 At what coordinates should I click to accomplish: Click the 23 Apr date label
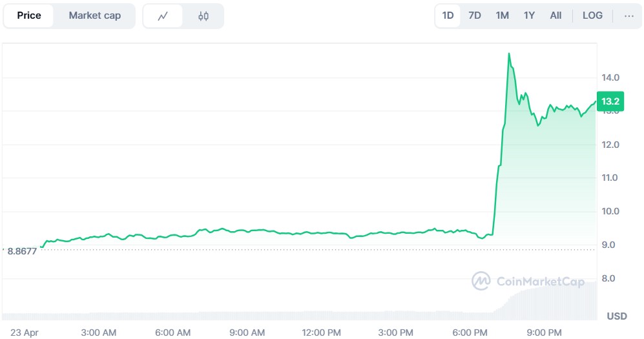pos(24,333)
